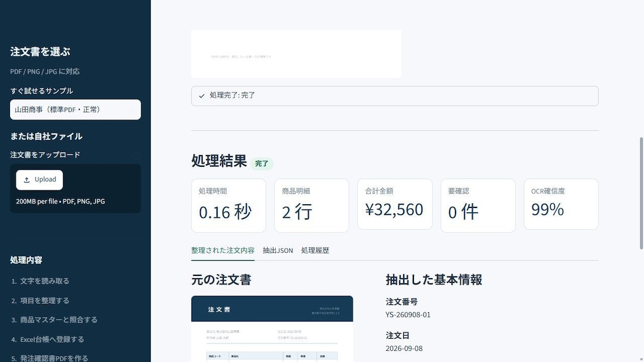Select the 0.16 秒 processing time value

click(225, 212)
